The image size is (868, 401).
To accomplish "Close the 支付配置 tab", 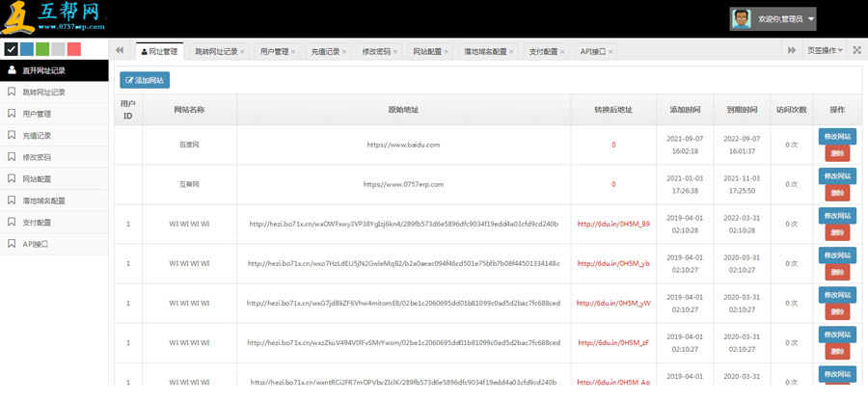I will pyautogui.click(x=563, y=52).
